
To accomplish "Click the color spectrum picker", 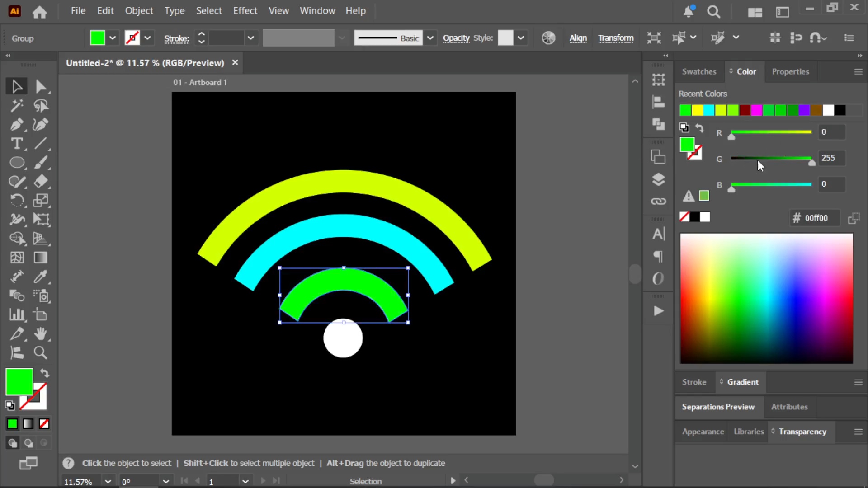I will click(766, 299).
